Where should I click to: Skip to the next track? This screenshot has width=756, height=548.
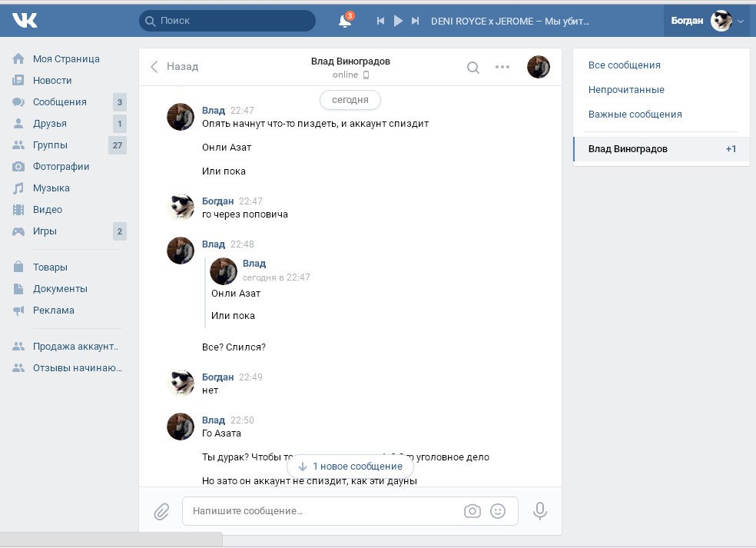[x=416, y=22]
